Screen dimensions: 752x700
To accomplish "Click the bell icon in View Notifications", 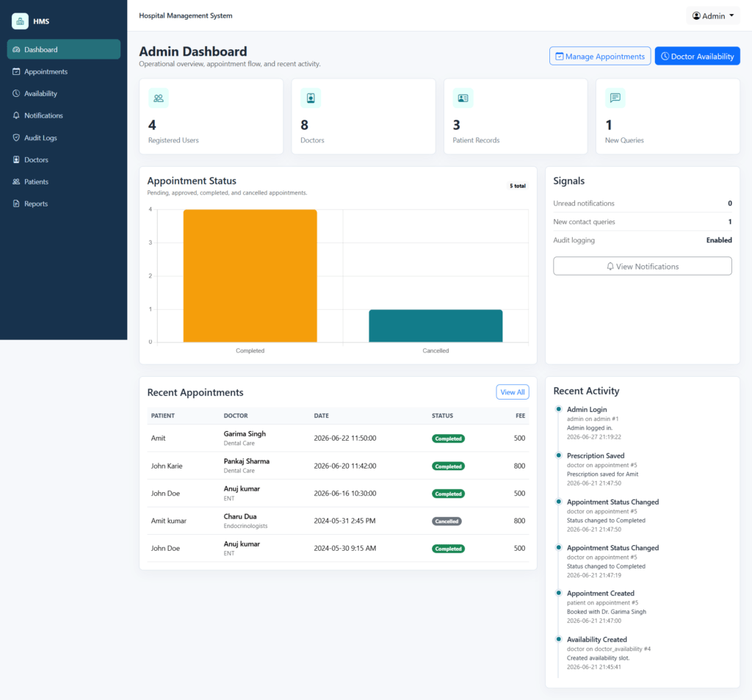I will coord(610,267).
